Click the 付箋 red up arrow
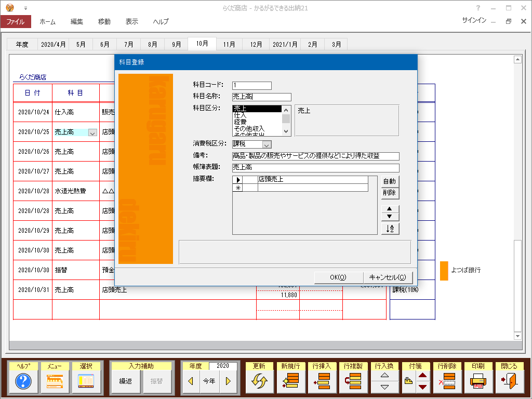The image size is (532, 399). coord(423,375)
